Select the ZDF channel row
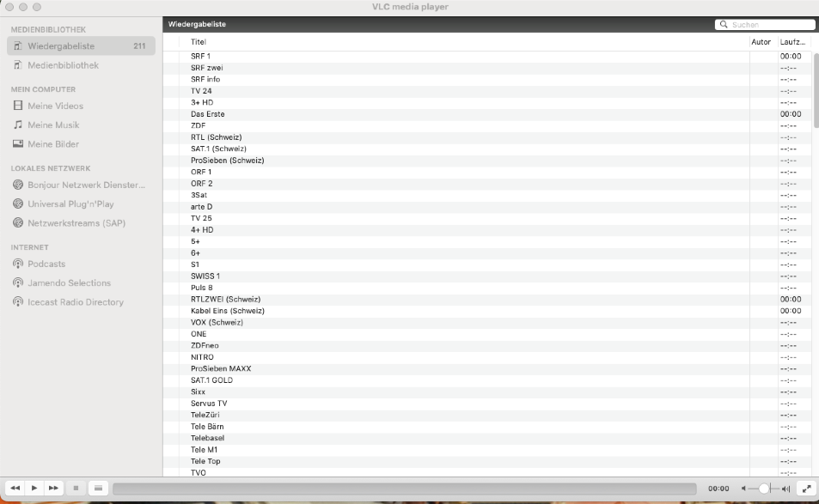The height and width of the screenshot is (504, 819). (487, 125)
